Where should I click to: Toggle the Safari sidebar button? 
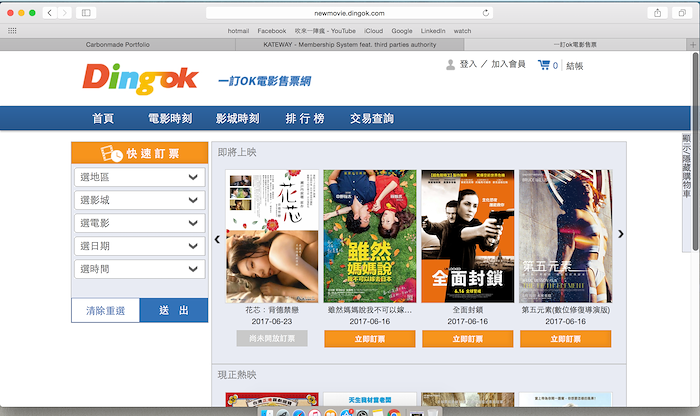86,13
